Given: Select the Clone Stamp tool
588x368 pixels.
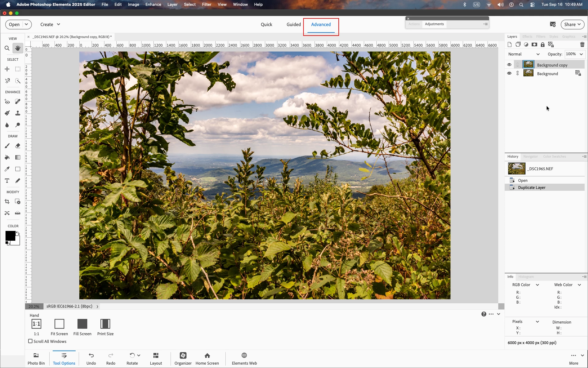Looking at the screenshot, I should pos(18,113).
